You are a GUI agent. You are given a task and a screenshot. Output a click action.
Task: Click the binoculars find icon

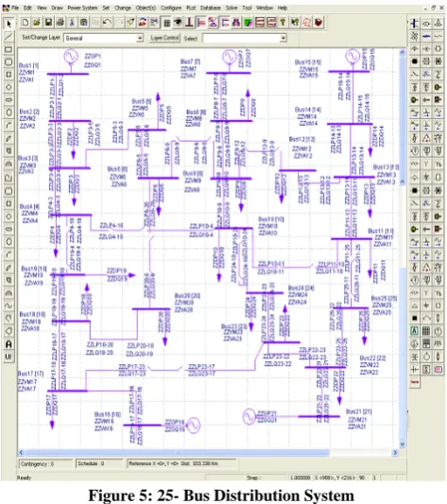[236, 22]
